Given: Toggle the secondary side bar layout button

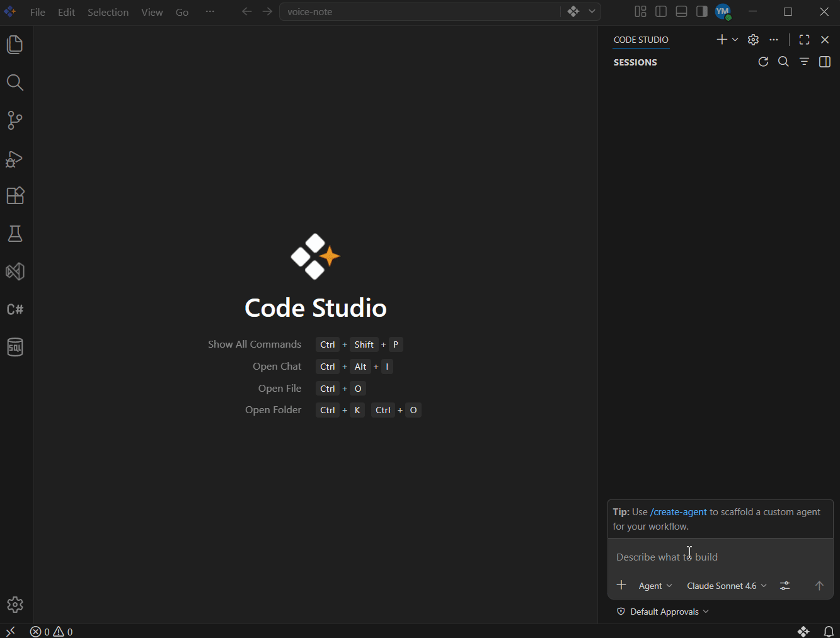Looking at the screenshot, I should click(x=701, y=11).
